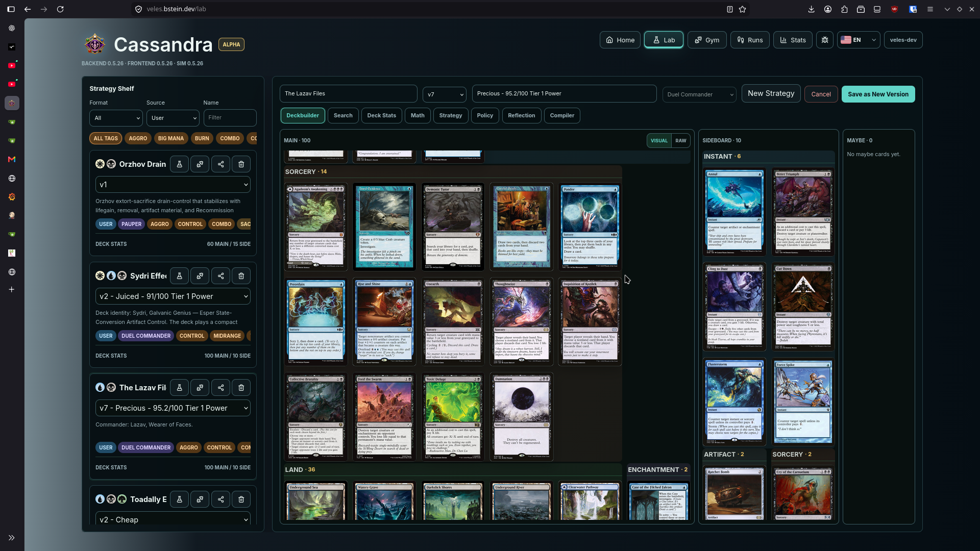Expand the left sidebar with the double-chevron icon
The image size is (980, 551).
12,538
